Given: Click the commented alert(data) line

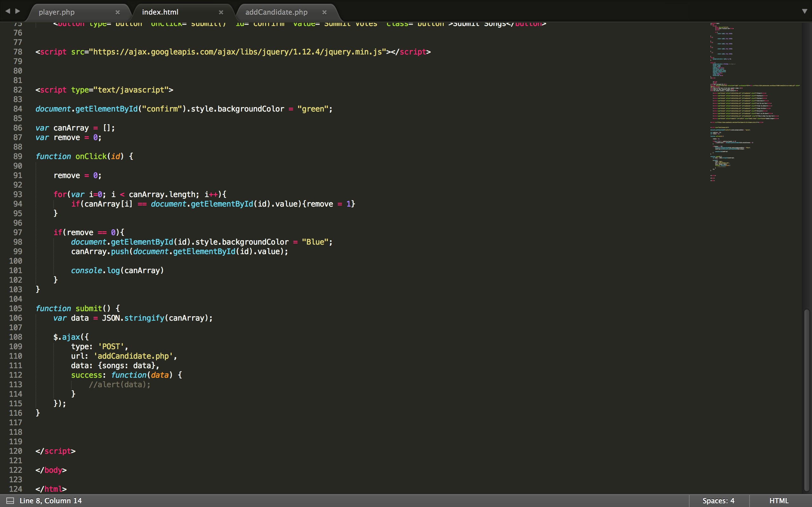Looking at the screenshot, I should coord(119,385).
